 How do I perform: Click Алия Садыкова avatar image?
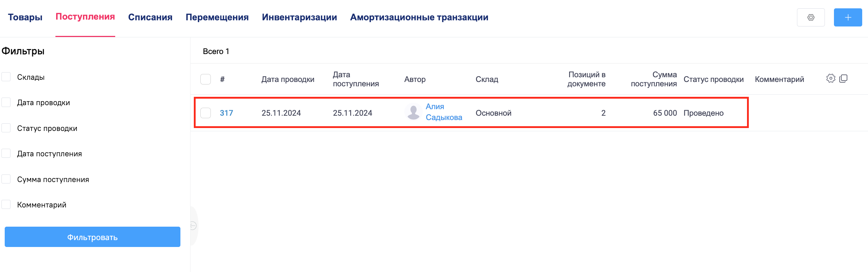(x=413, y=112)
